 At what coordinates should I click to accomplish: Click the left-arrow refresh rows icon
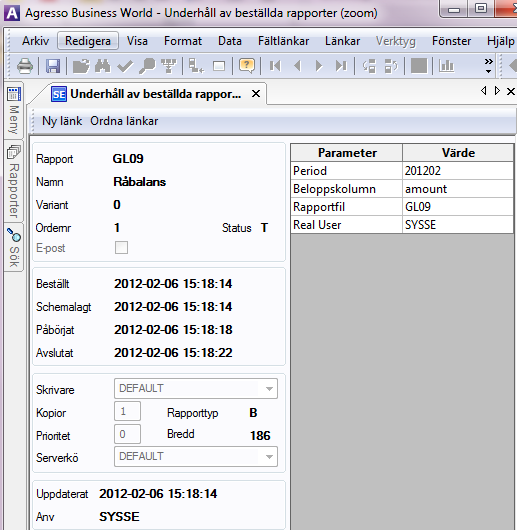click(x=369, y=66)
